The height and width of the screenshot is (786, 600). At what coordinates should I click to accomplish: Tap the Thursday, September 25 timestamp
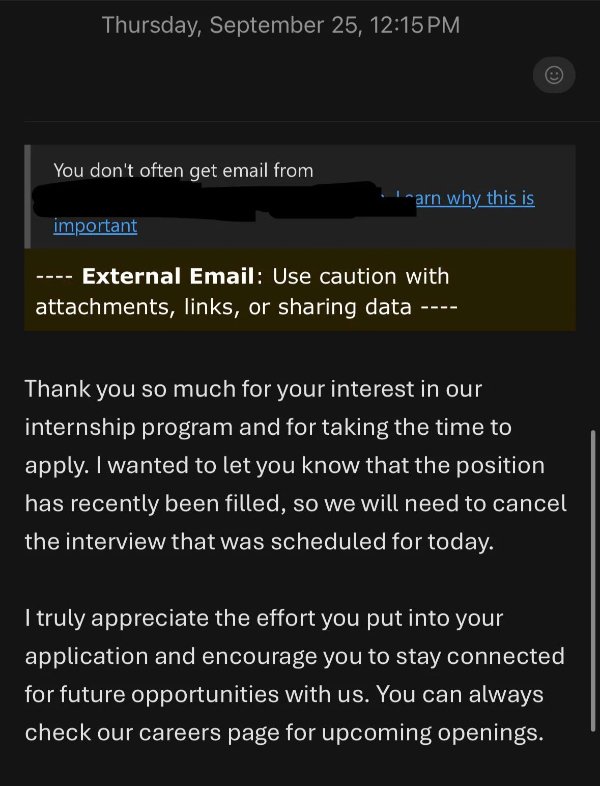click(281, 27)
